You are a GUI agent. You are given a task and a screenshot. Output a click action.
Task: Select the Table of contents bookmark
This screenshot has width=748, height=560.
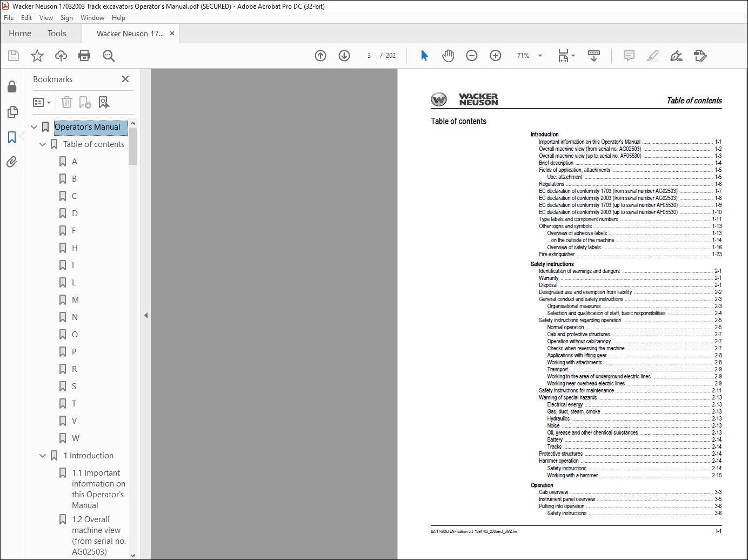point(93,144)
